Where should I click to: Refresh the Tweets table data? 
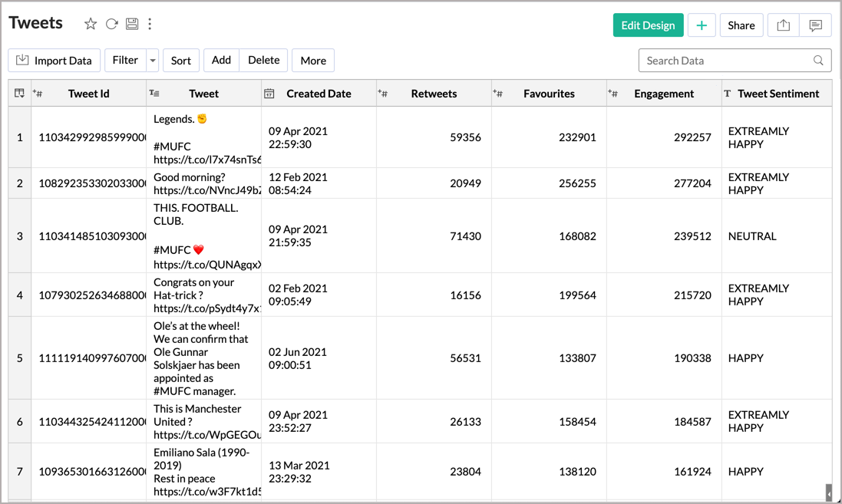(111, 24)
